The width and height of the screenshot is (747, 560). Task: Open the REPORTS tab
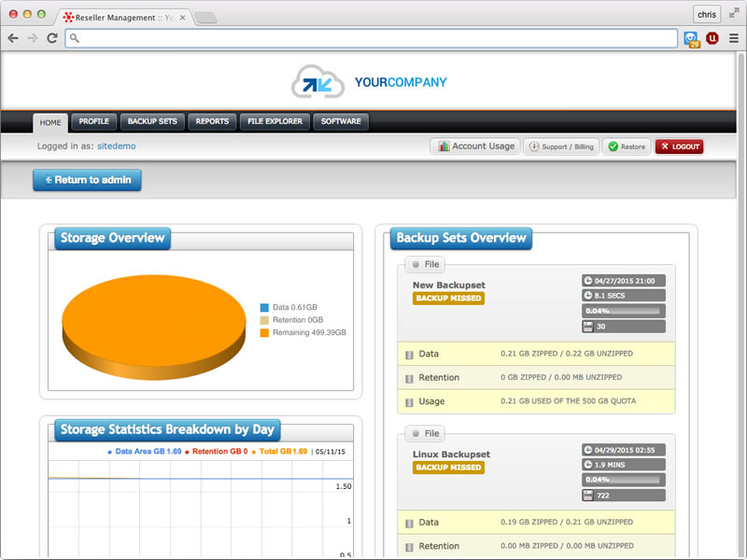tap(212, 121)
